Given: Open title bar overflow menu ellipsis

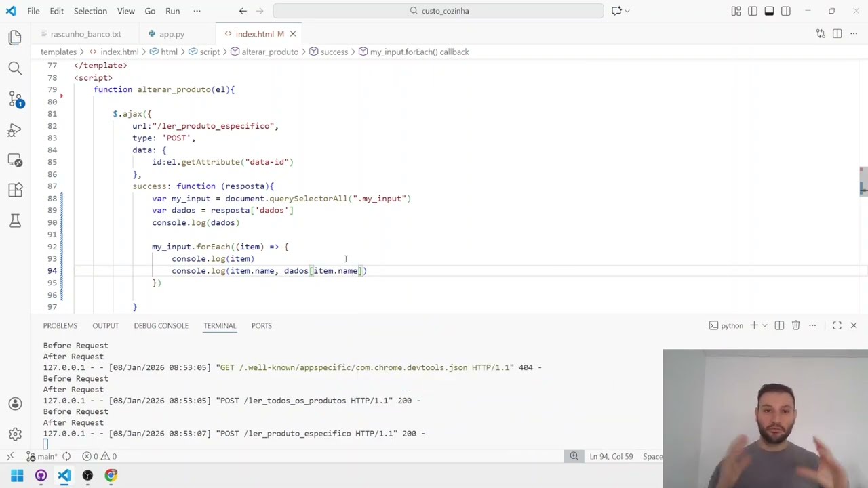Looking at the screenshot, I should 197,11.
